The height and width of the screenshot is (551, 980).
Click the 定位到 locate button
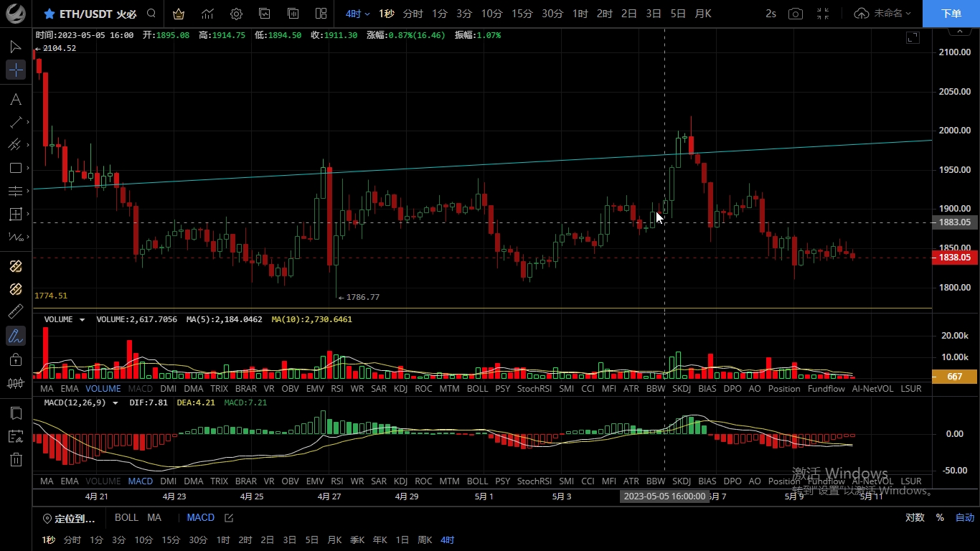click(69, 518)
